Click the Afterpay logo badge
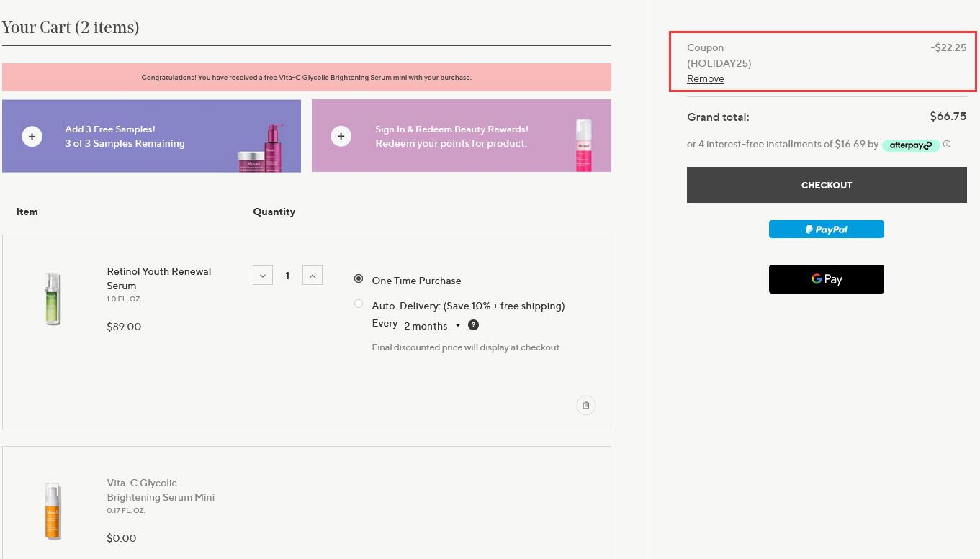980x559 pixels. [x=911, y=145]
